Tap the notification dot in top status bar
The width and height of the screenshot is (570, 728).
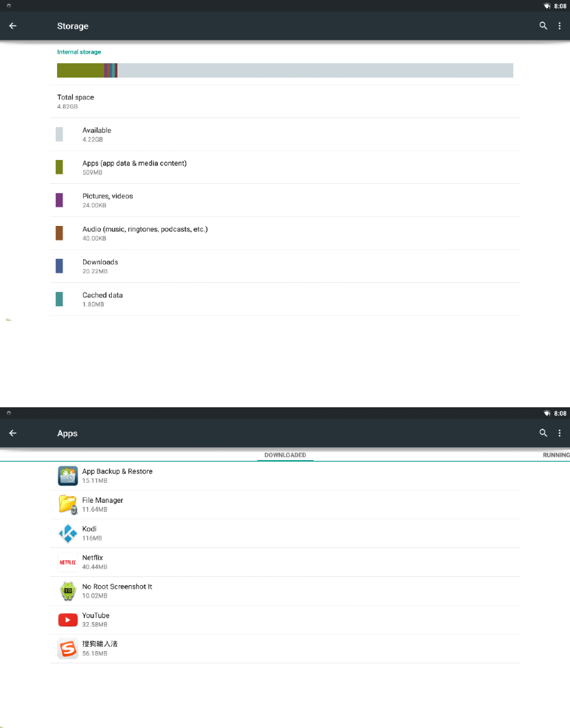(x=9, y=6)
